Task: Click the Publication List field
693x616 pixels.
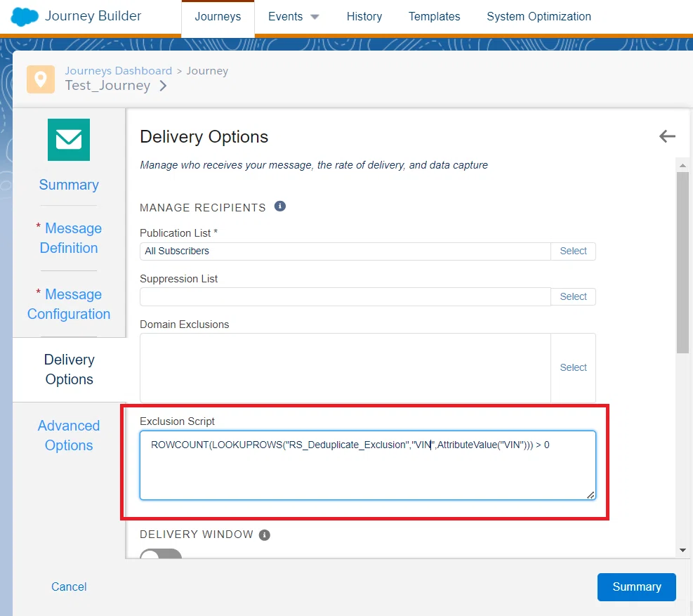Action: tap(345, 251)
